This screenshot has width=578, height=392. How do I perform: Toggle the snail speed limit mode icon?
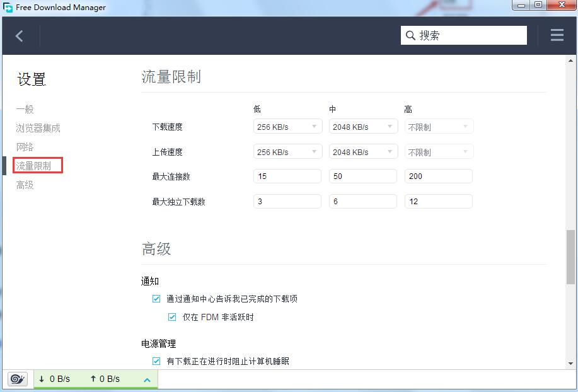click(x=17, y=379)
